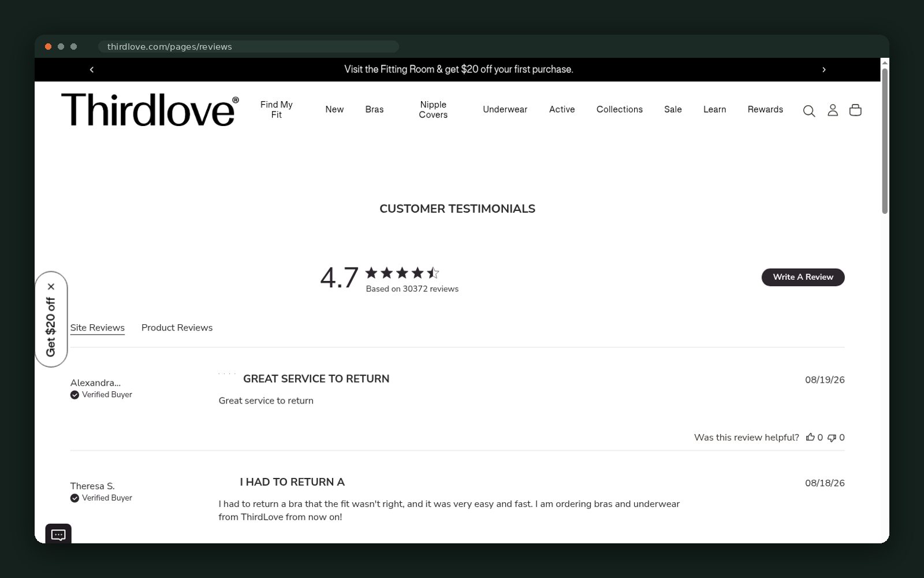The image size is (924, 578).
Task: Click reviewer name Theresa S.
Action: click(x=92, y=486)
